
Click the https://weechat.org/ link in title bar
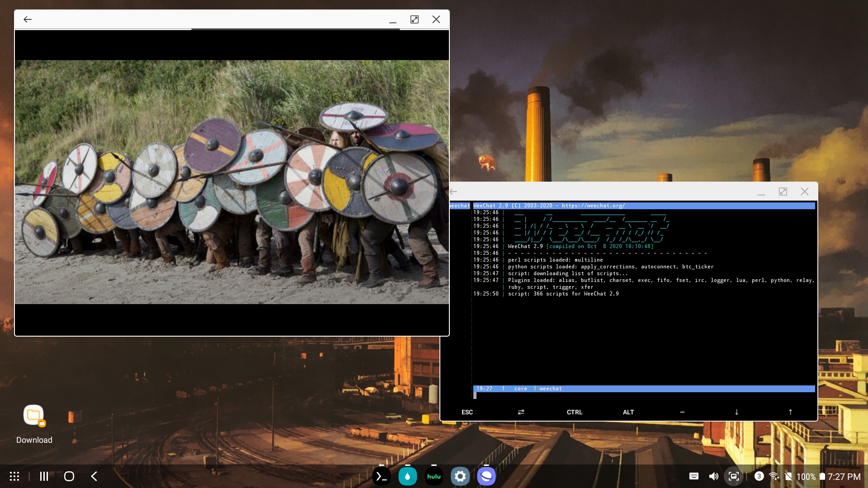(593, 206)
